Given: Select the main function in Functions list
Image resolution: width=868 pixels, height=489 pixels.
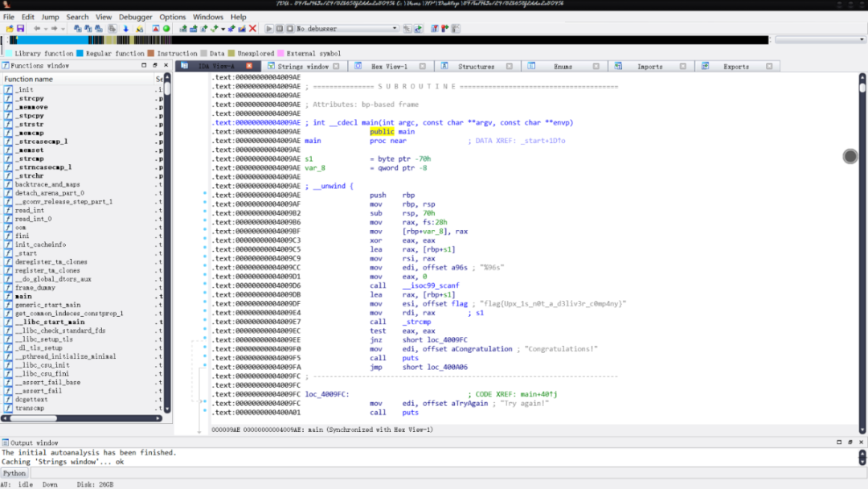Looking at the screenshot, I should point(24,296).
